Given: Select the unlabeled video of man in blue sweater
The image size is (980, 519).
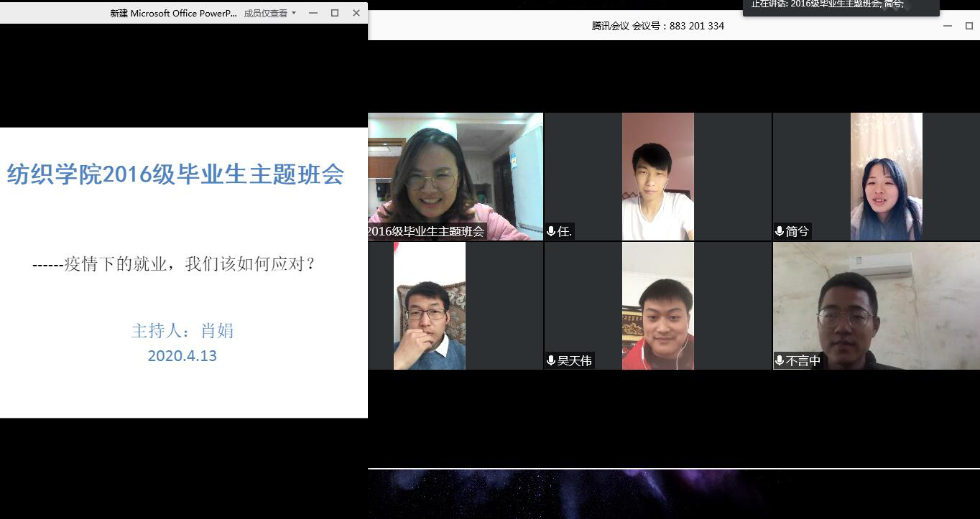Looking at the screenshot, I should click(x=430, y=305).
